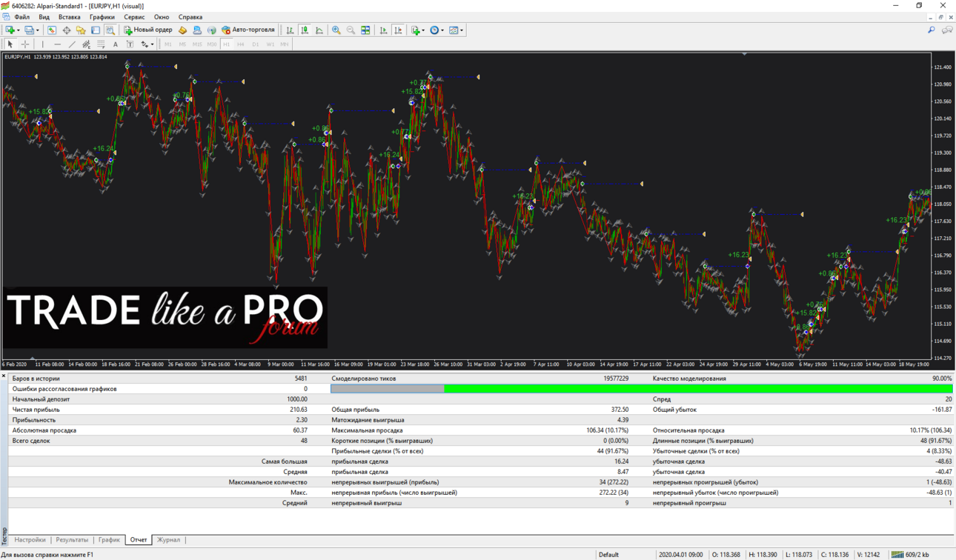Toggle the Strategy Tester icon

[x=110, y=30]
